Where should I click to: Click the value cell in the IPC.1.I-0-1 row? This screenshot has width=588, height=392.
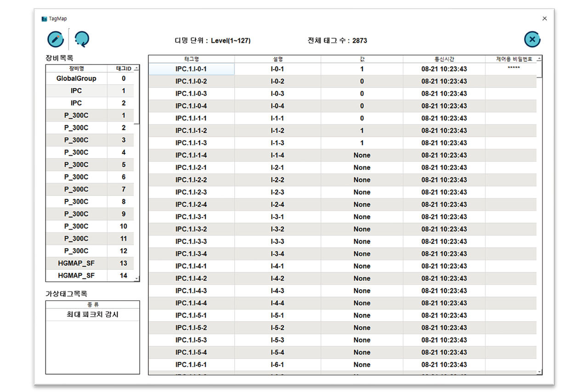[x=362, y=69]
